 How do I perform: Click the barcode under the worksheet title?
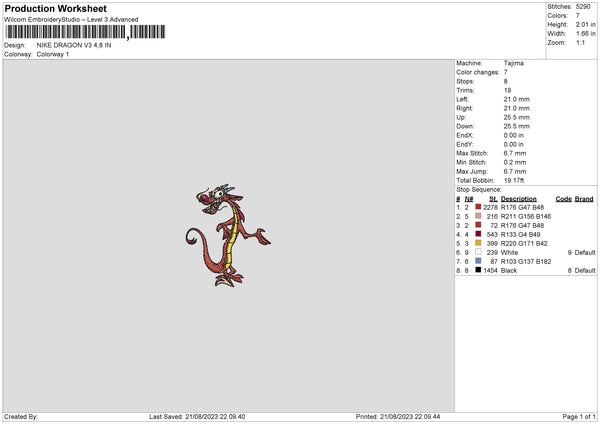click(85, 32)
